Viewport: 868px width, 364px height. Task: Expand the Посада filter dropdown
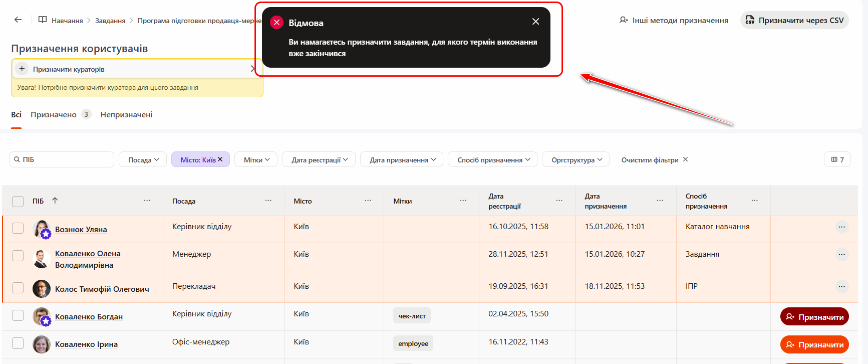143,159
